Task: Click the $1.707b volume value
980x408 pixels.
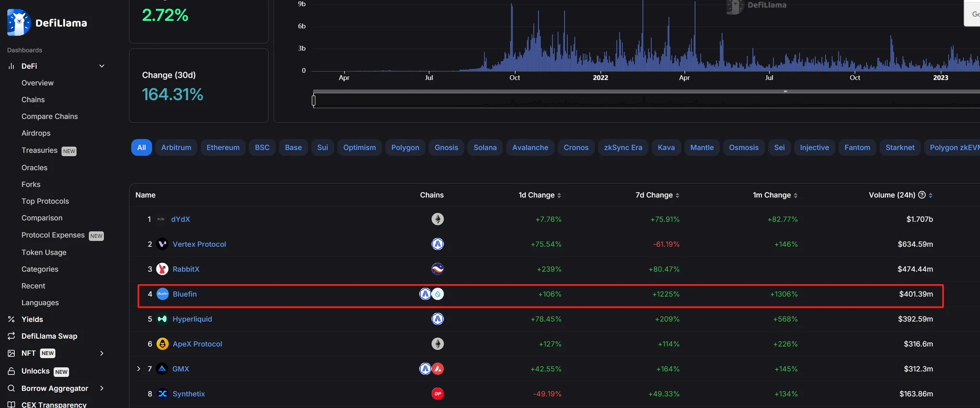Action: 919,219
